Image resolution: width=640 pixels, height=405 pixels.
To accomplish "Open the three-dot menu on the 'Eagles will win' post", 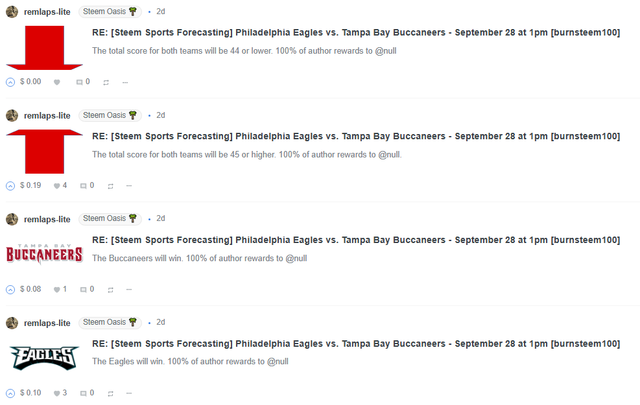I will (128, 393).
